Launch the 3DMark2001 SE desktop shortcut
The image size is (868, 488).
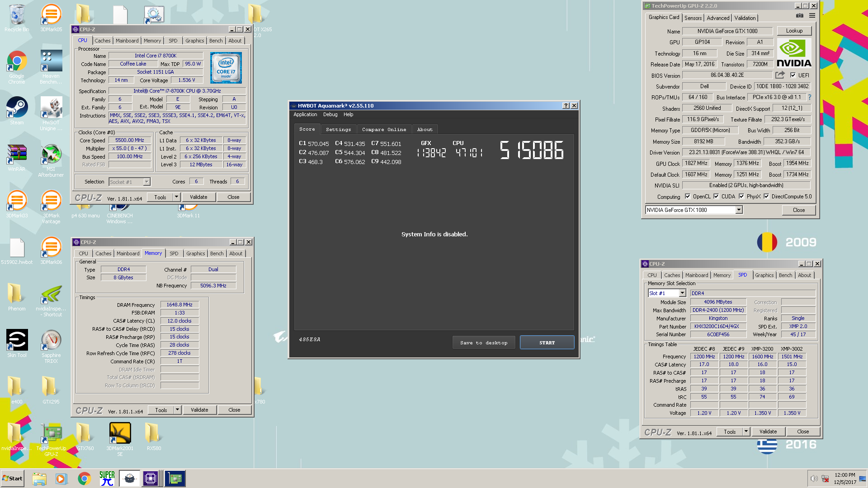tap(120, 439)
